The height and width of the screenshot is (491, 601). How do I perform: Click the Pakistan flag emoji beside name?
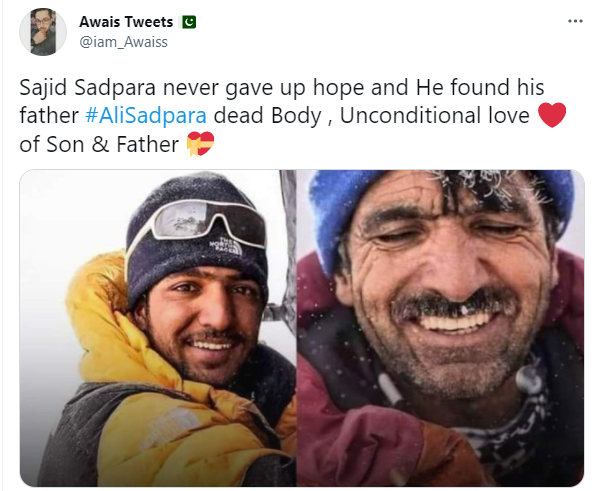pos(189,22)
